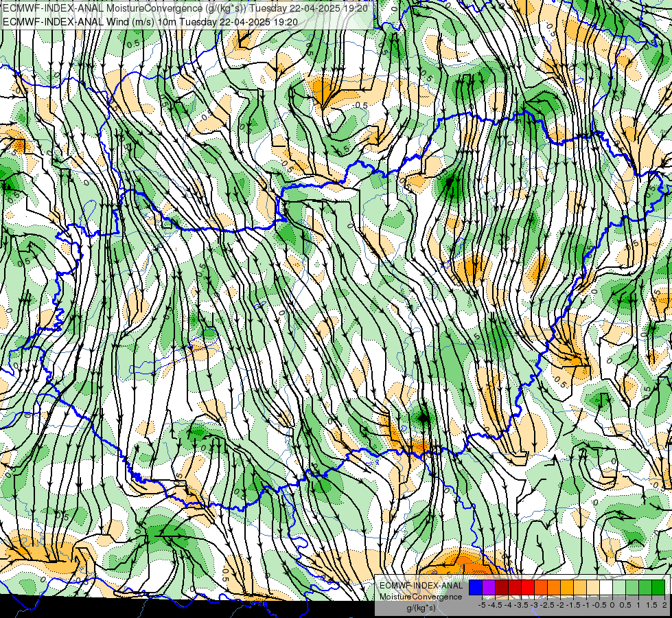Screen dimensions: 672x618
Task: Click the 2 legend scale value
Action: pos(664,605)
